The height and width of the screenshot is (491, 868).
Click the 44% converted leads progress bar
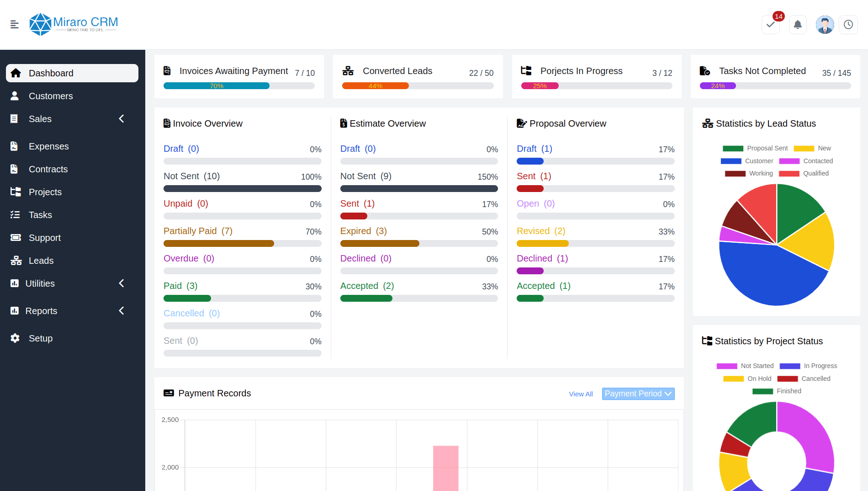(376, 85)
